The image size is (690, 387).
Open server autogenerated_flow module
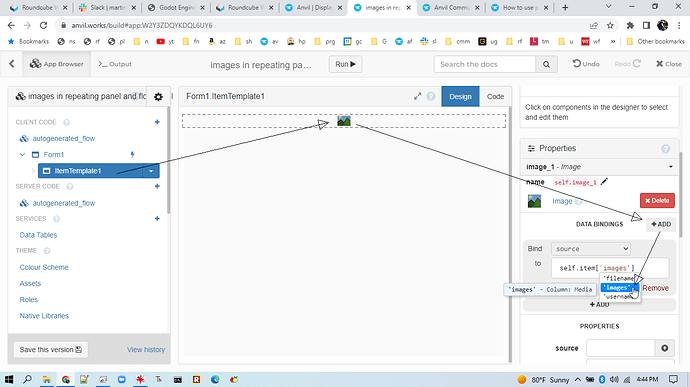63,203
